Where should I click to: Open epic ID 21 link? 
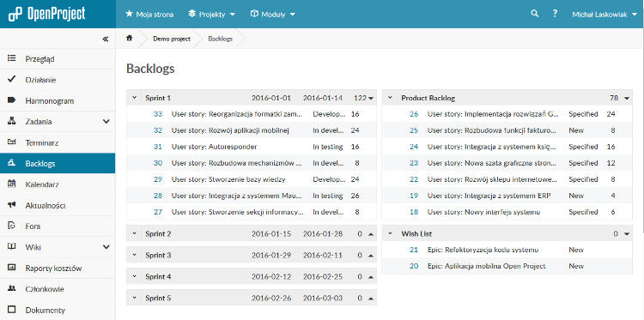pos(414,250)
